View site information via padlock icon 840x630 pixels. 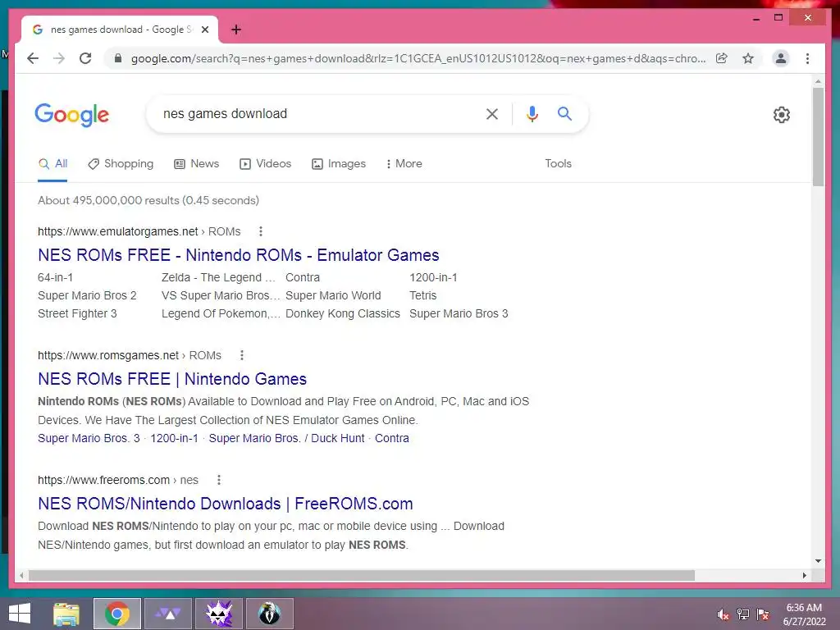point(118,58)
